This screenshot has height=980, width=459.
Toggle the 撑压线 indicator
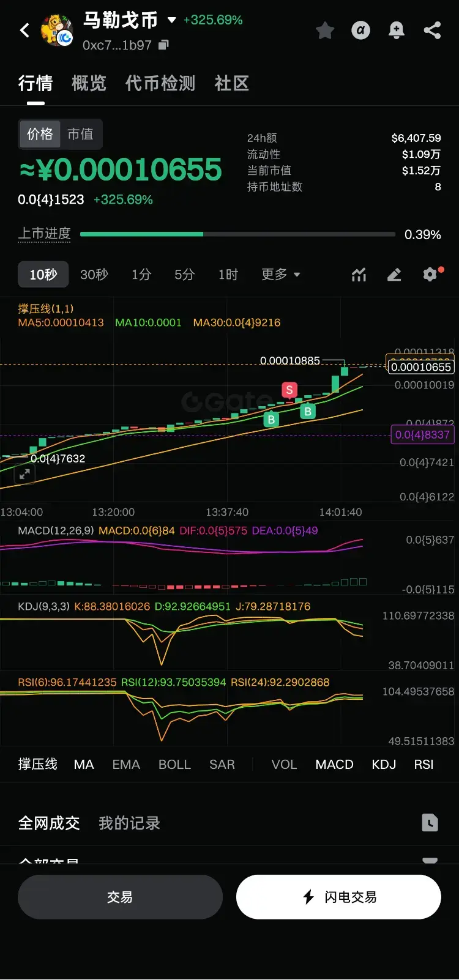[38, 764]
